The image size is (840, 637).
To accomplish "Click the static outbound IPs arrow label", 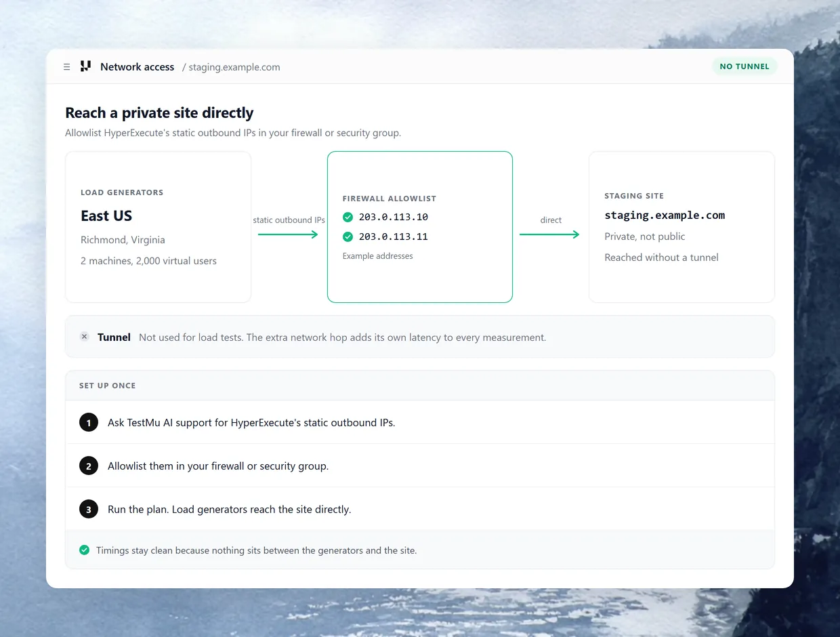I will 289,220.
